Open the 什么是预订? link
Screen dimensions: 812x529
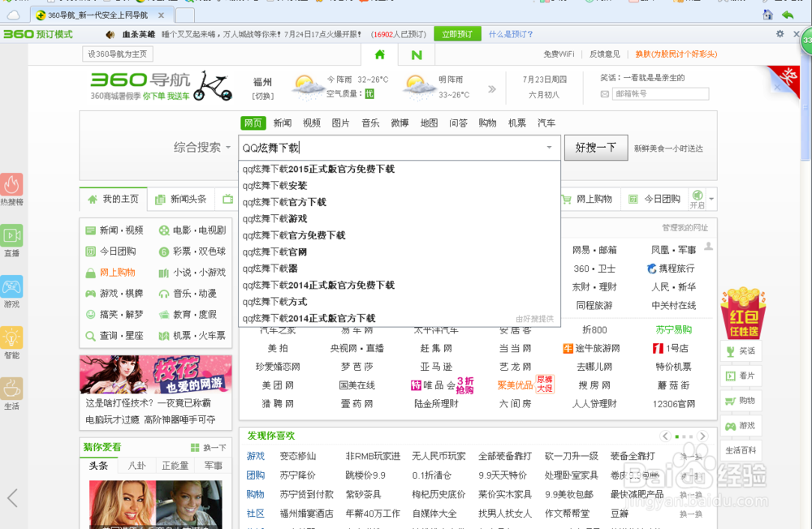click(511, 34)
